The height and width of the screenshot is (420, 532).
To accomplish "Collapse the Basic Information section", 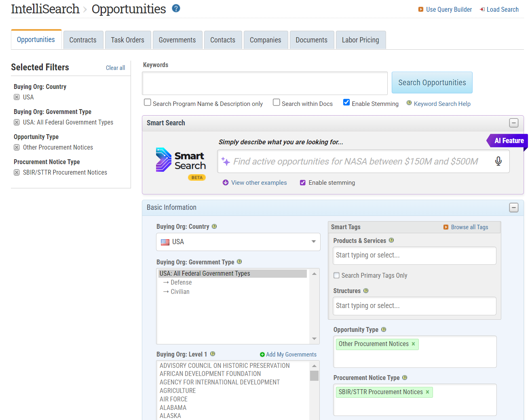I will (513, 207).
